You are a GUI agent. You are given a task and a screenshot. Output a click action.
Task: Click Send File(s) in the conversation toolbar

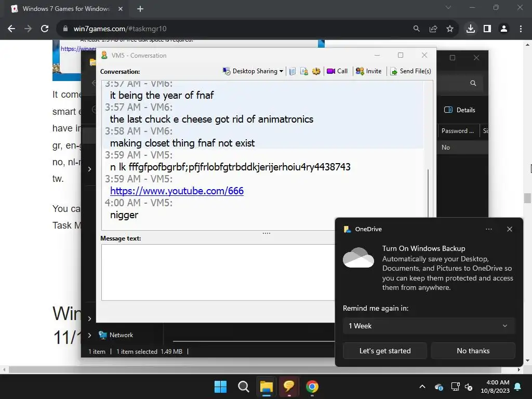pyautogui.click(x=410, y=71)
